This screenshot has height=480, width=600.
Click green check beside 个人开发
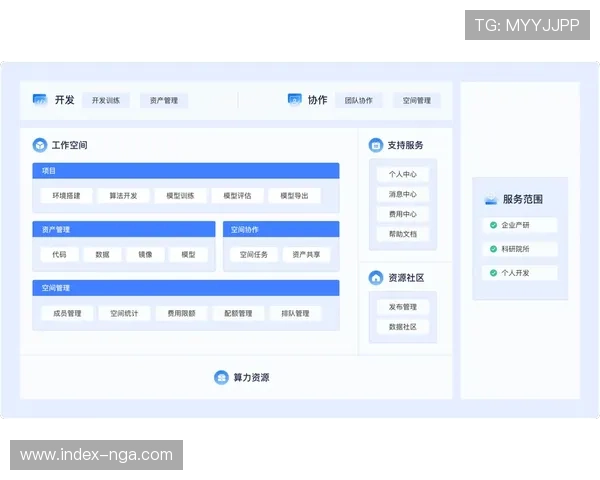[493, 273]
